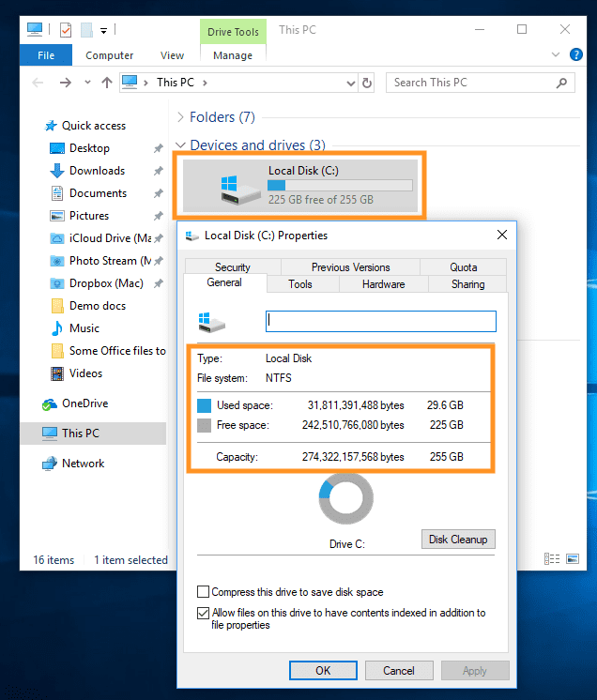Viewport: 597px width, 700px height.
Task: Uncheck Allow files to have contents indexed
Action: click(x=203, y=613)
